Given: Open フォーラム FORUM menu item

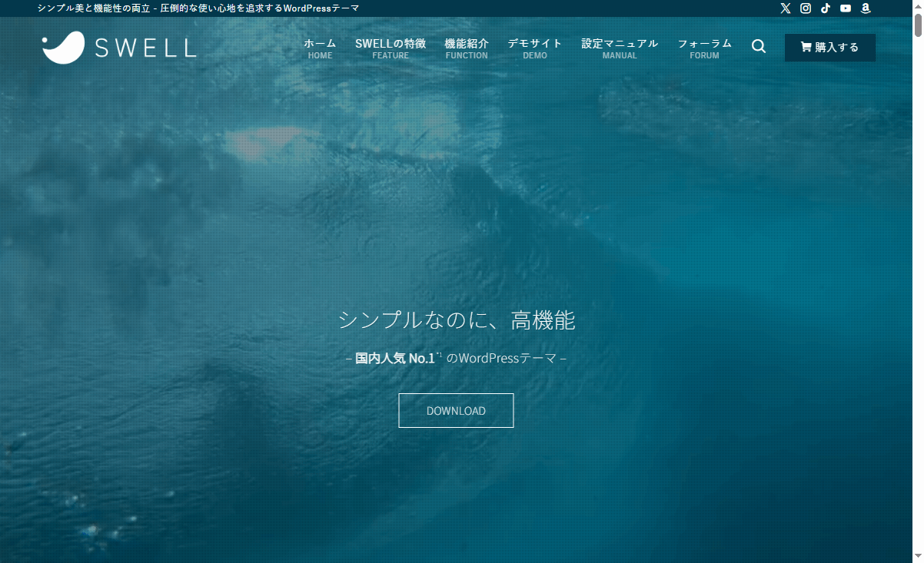Looking at the screenshot, I should coord(704,48).
